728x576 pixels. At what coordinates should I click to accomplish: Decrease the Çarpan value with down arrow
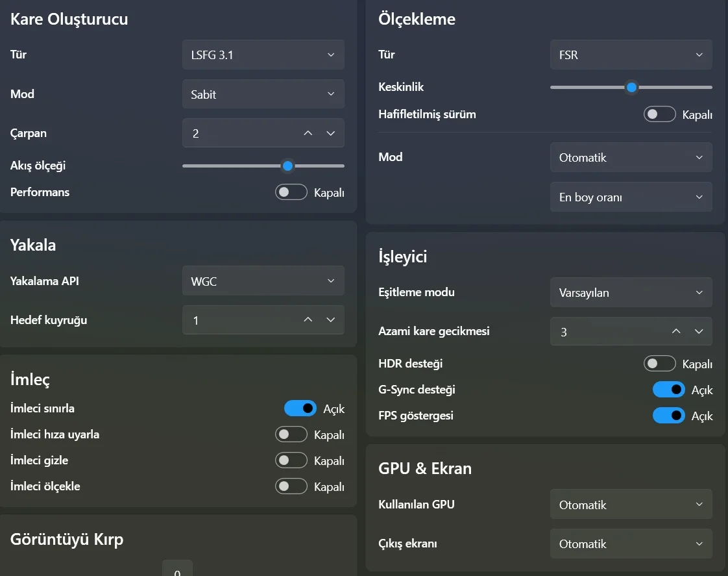pyautogui.click(x=331, y=133)
